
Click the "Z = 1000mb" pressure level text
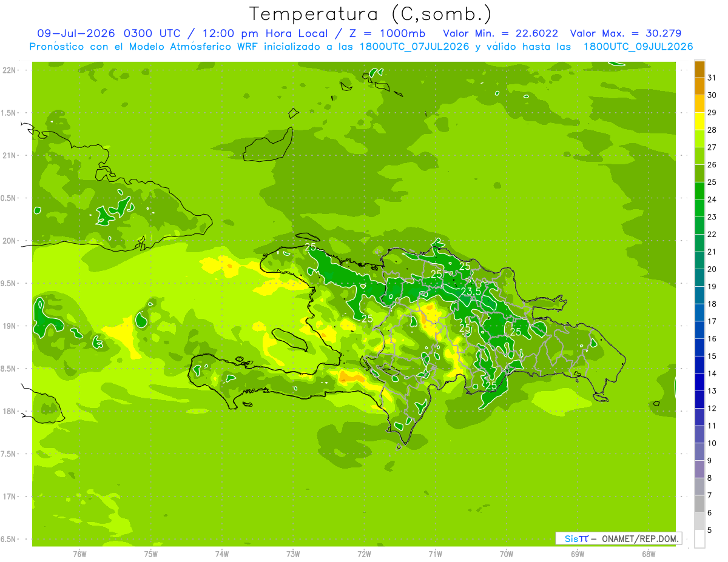386,33
